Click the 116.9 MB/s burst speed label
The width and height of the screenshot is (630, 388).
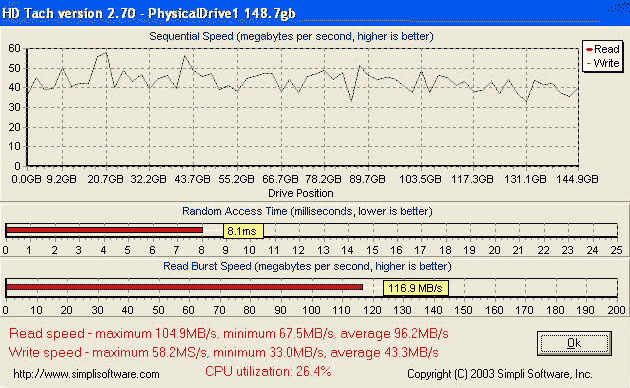[415, 288]
